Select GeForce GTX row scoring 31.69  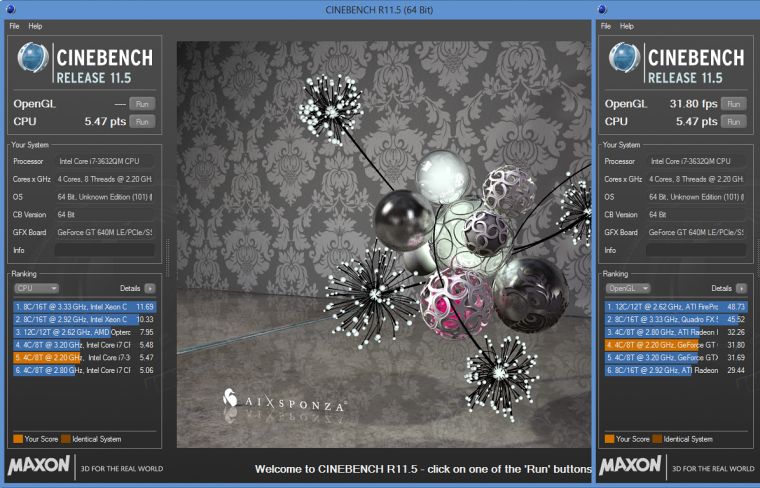676,358
